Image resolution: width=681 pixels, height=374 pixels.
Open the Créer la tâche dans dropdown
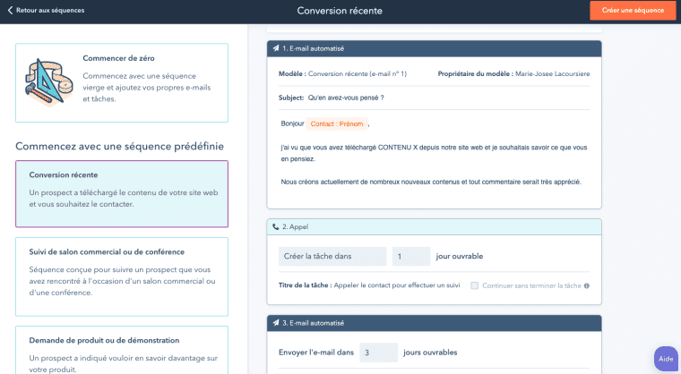332,256
